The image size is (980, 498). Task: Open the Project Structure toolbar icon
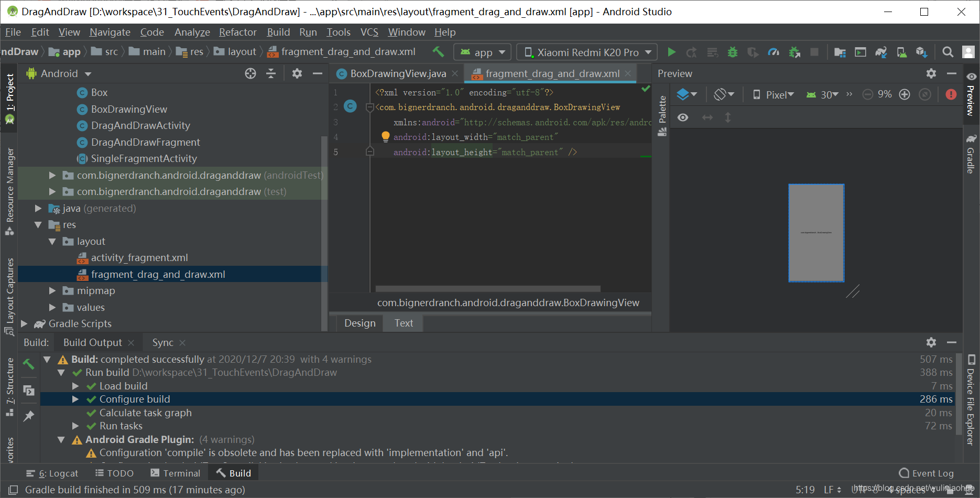click(840, 52)
